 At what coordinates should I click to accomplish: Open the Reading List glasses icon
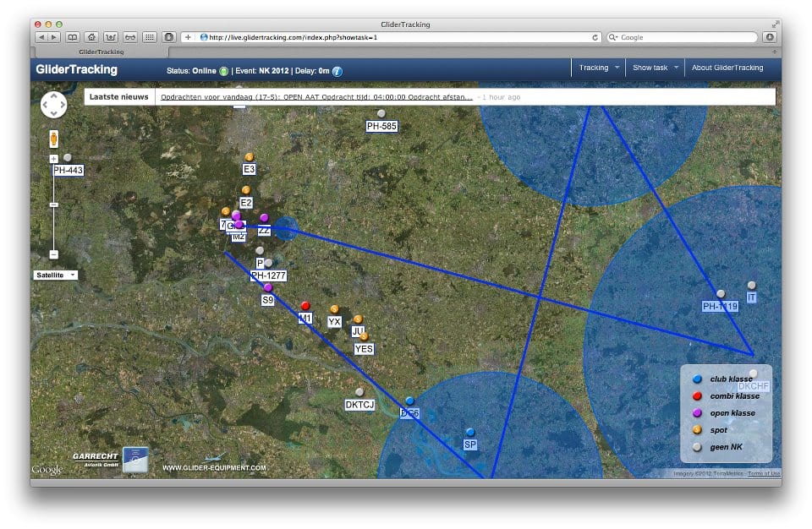tap(130, 37)
